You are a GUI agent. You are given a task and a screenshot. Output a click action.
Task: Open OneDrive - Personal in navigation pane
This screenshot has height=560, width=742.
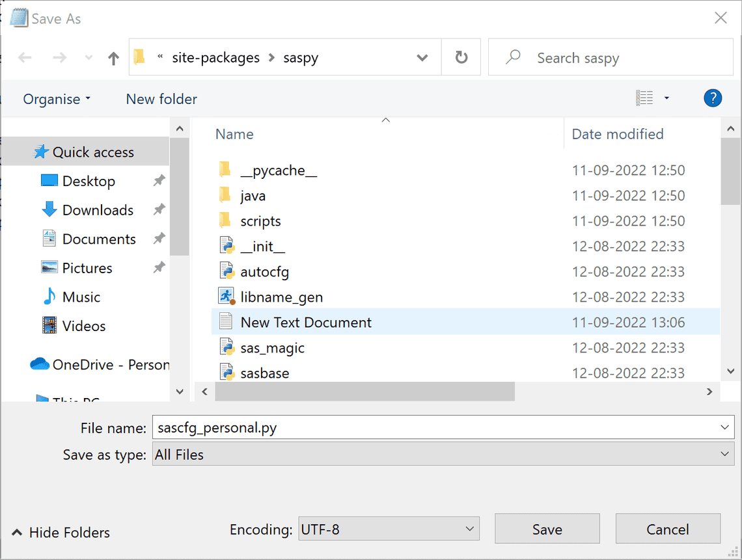coord(111,365)
